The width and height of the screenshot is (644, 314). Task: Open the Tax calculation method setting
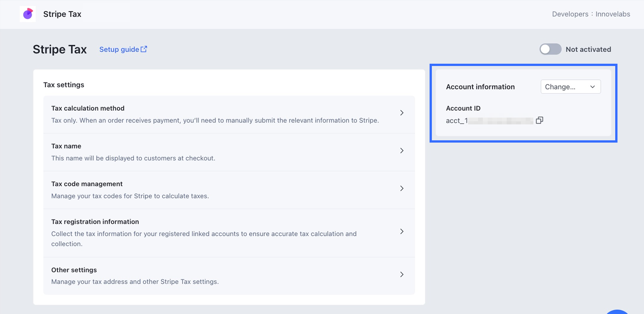pos(88,108)
